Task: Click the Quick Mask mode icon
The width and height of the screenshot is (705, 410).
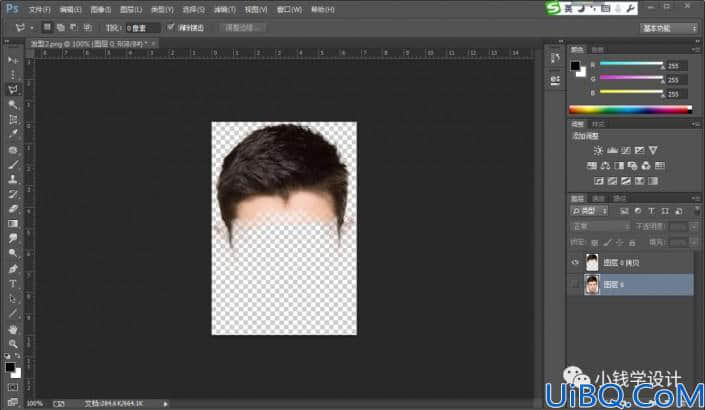Action: [x=13, y=387]
